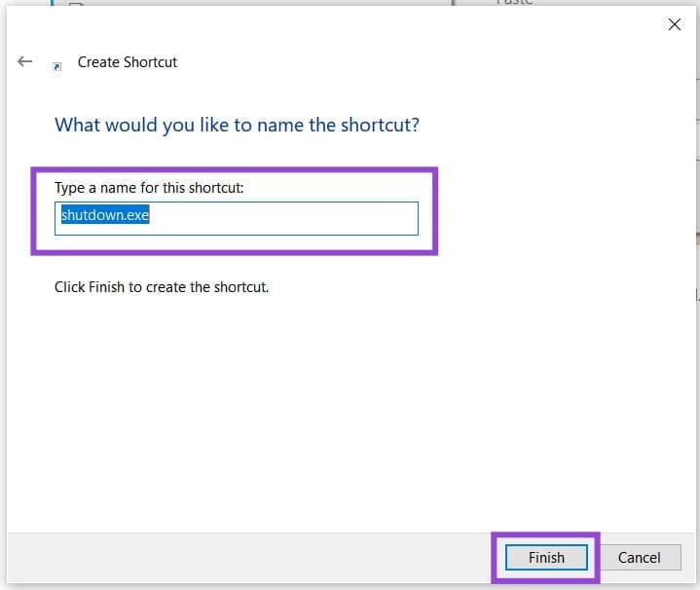Viewport: 700px width, 590px height.
Task: Click the background window strip above the dialog
Action: pos(292,3)
